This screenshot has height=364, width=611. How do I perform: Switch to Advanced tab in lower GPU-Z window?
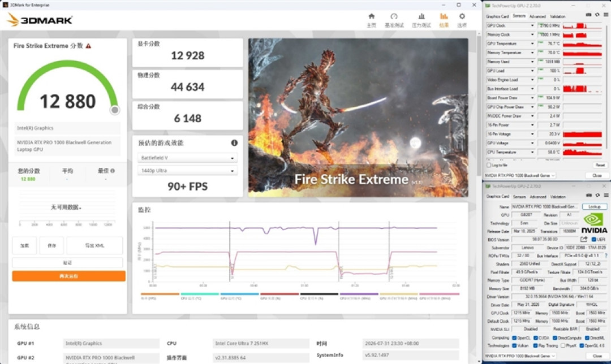538,197
